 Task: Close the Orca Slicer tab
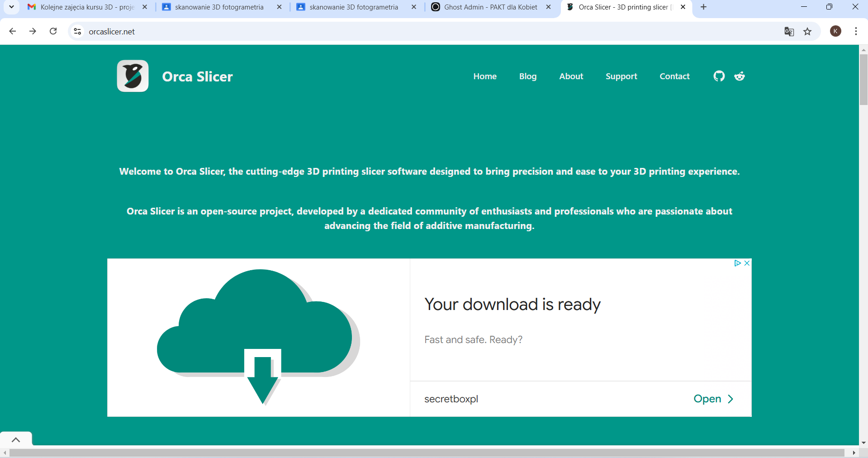click(x=683, y=7)
